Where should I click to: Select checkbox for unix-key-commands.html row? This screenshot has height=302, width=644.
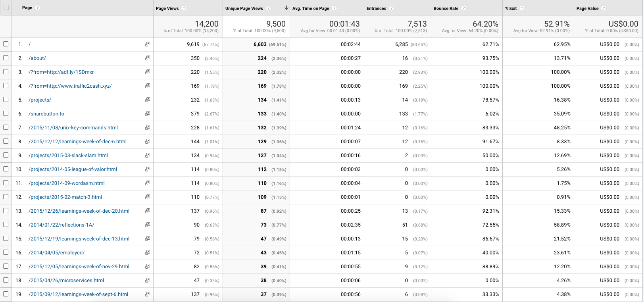6,127
